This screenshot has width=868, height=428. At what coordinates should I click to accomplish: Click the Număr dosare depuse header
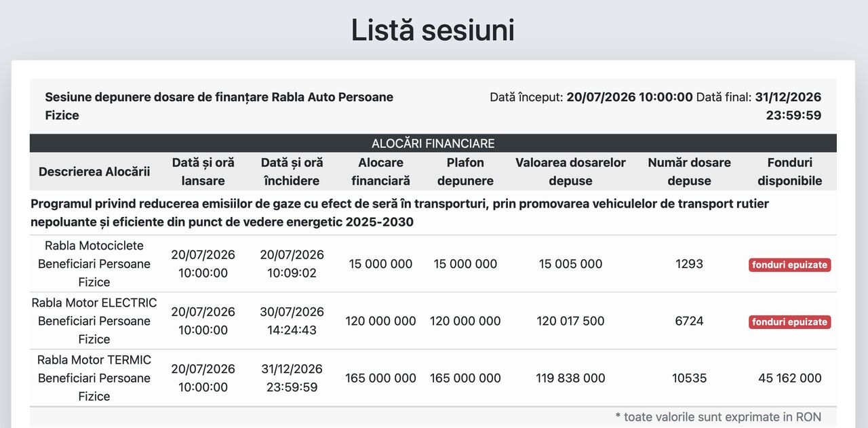[x=690, y=172]
